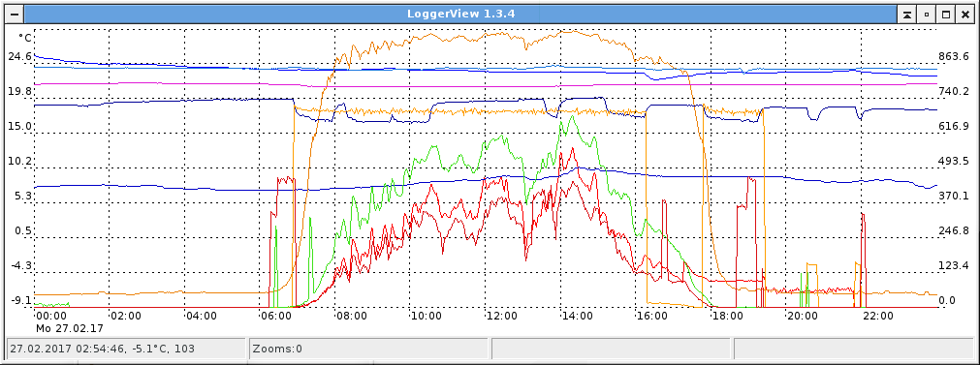Click the 06:00 time axis label
980x365 pixels.
tap(276, 317)
